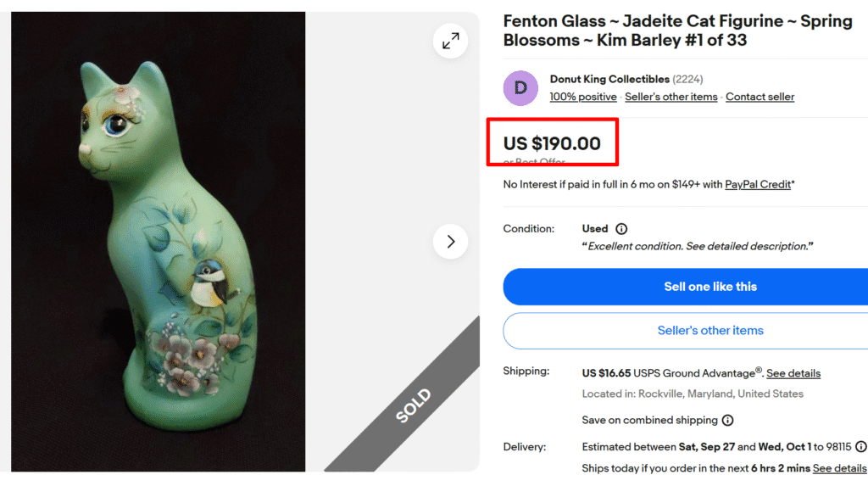Open the delivery estimate info icon

[861, 447]
